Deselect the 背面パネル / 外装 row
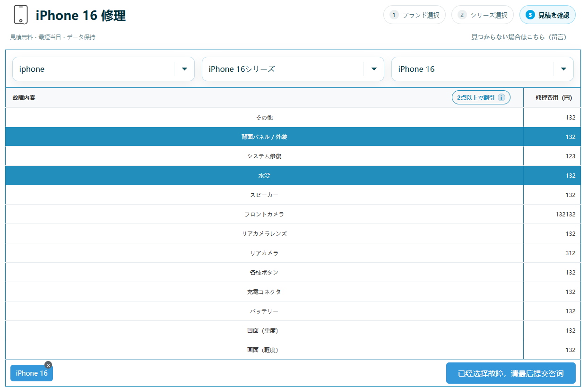The image size is (588, 387). coord(264,137)
